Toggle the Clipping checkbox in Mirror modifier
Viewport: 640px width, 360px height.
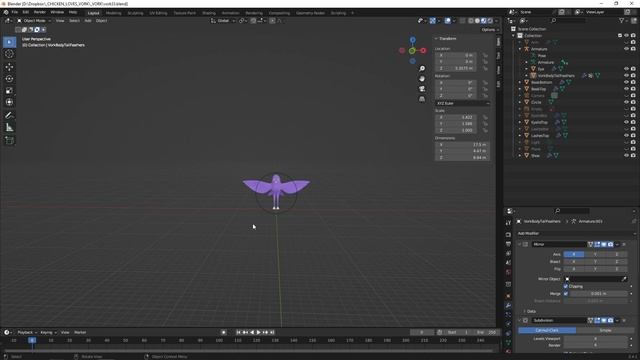click(x=566, y=287)
